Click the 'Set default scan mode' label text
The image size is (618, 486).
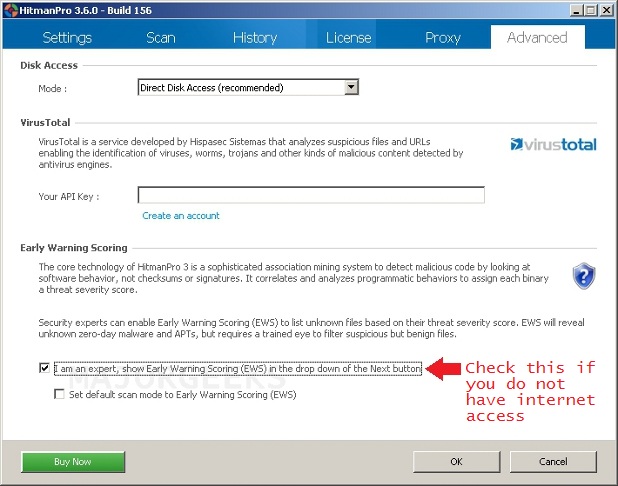[182, 395]
